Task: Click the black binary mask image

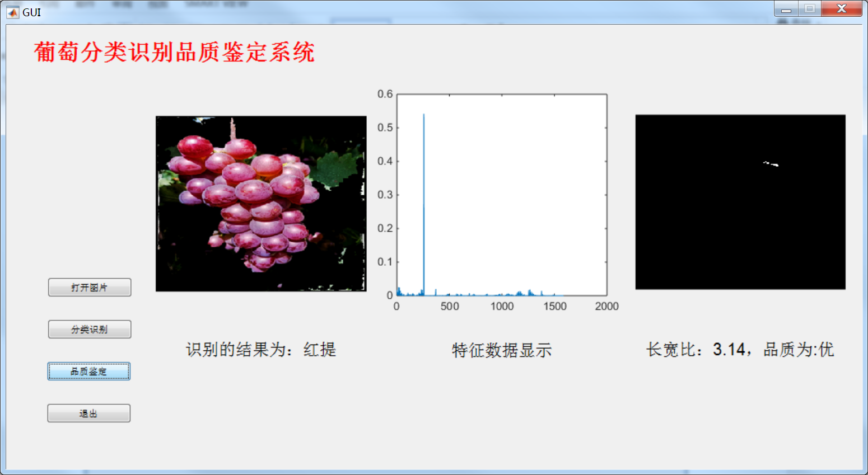Action: point(740,202)
